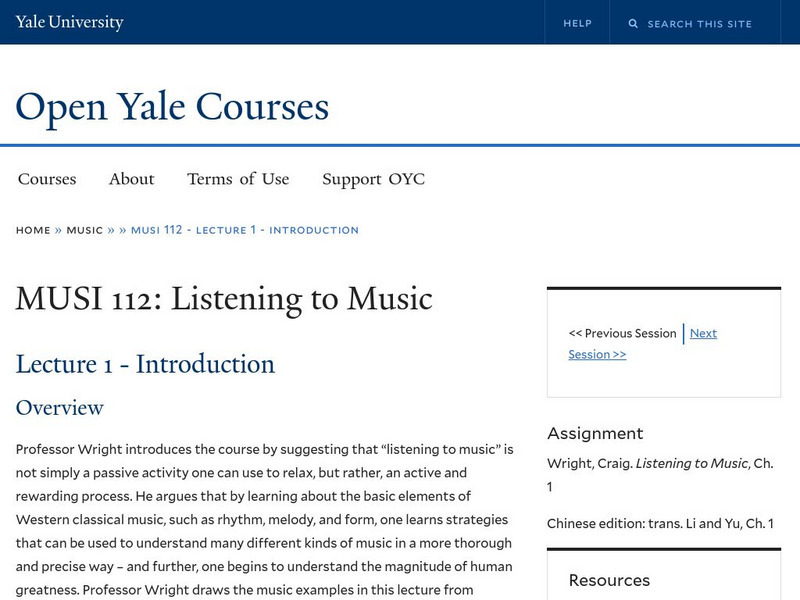Click the MUSI 112 lecture breadcrumb
Viewport: 800px width, 600px height.
(x=245, y=230)
